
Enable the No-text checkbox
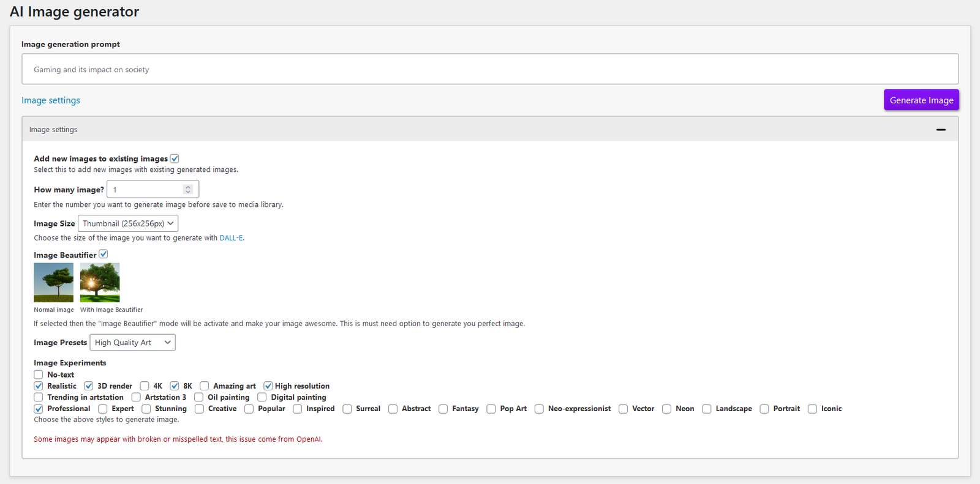pos(39,374)
